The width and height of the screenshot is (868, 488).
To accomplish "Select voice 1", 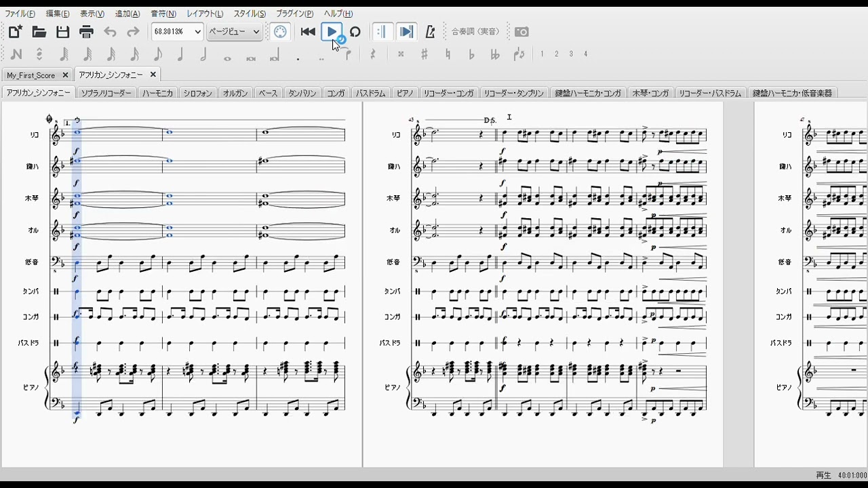I will [x=542, y=54].
